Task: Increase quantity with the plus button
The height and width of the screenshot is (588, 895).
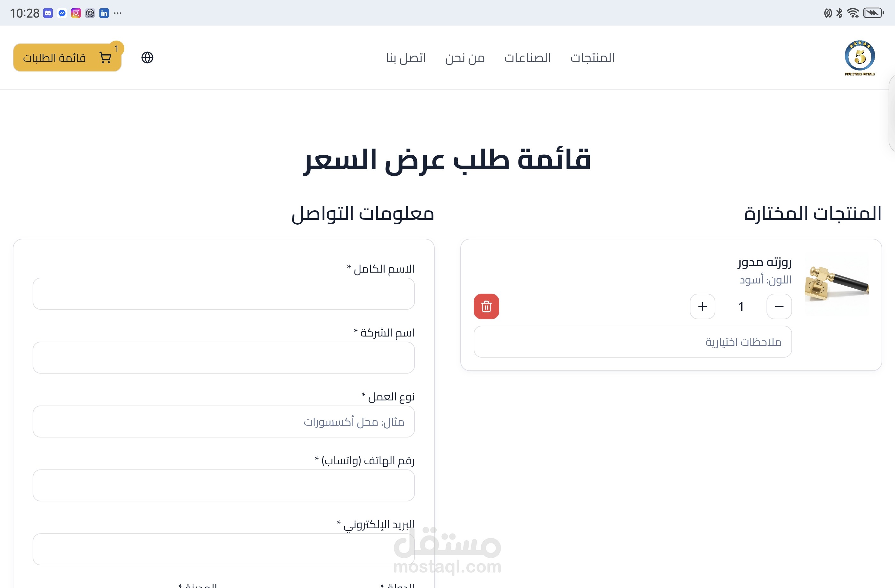Action: (x=702, y=306)
